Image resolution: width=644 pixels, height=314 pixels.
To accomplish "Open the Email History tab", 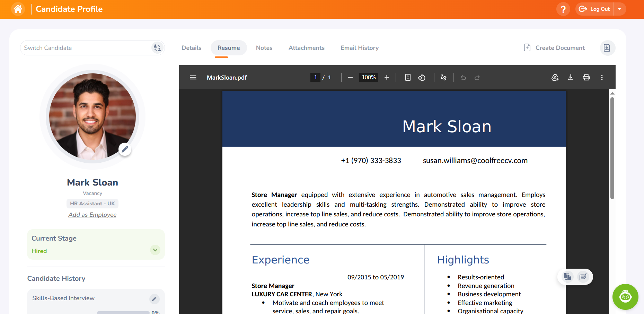I will coord(359,48).
